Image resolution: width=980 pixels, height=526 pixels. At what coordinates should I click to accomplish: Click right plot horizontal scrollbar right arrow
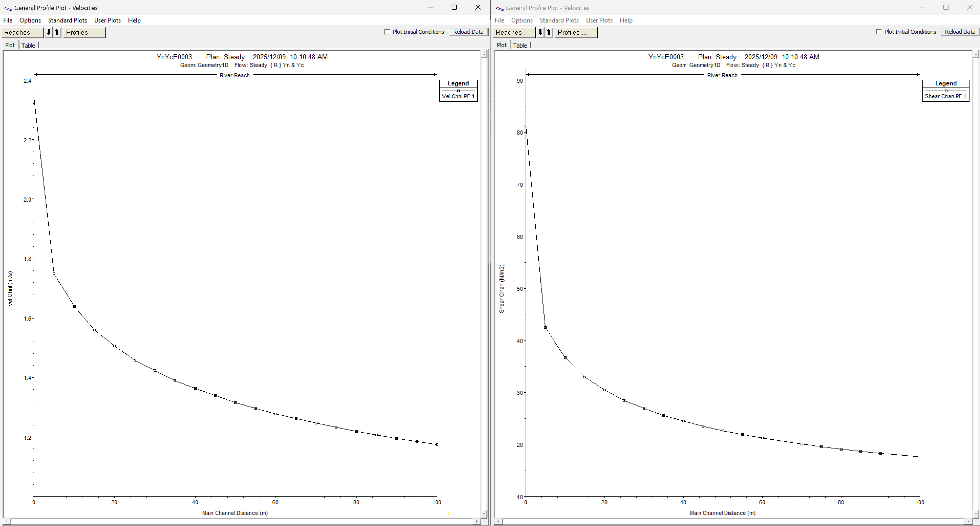coord(968,521)
